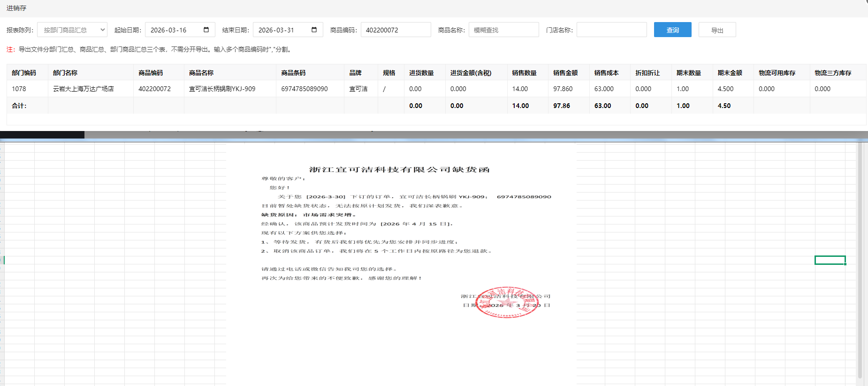Click the 结束日期 date text 2026-03-31
This screenshot has height=386, width=868.
pos(276,30)
